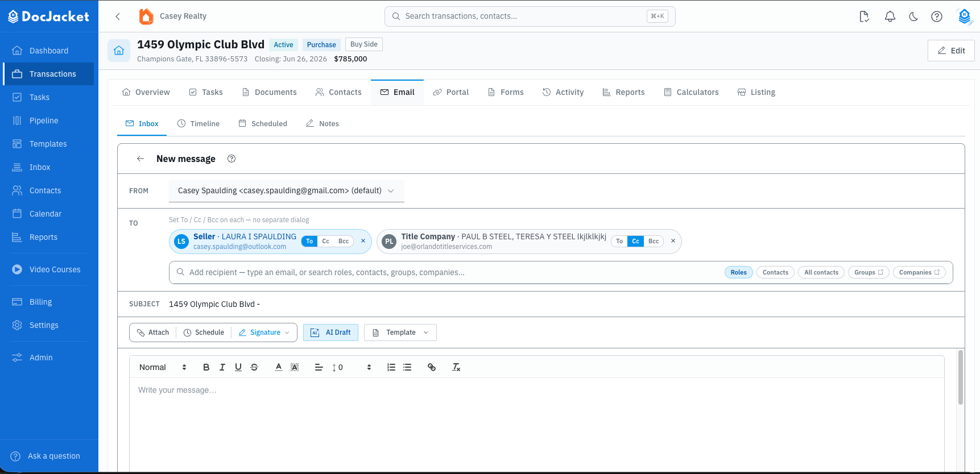Open notifications bell
The width and height of the screenshot is (980, 474).
[x=890, y=16]
